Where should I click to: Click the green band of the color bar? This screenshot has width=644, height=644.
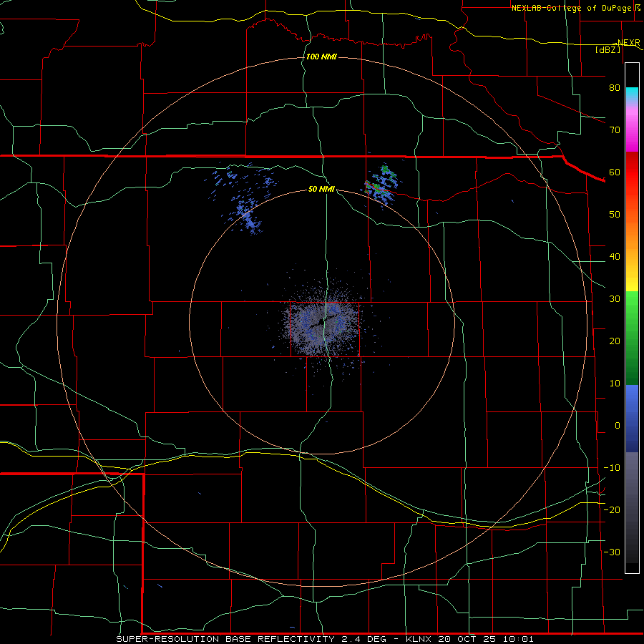(x=632, y=338)
